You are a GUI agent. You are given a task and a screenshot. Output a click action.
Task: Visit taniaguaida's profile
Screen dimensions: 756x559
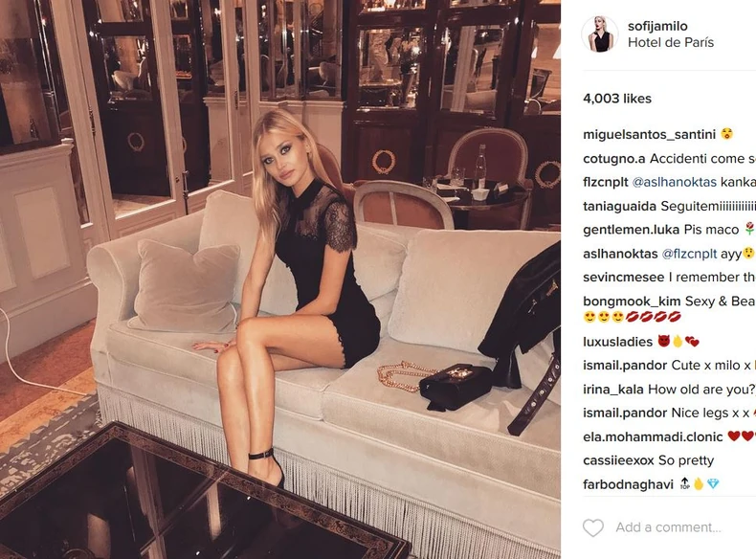click(619, 207)
